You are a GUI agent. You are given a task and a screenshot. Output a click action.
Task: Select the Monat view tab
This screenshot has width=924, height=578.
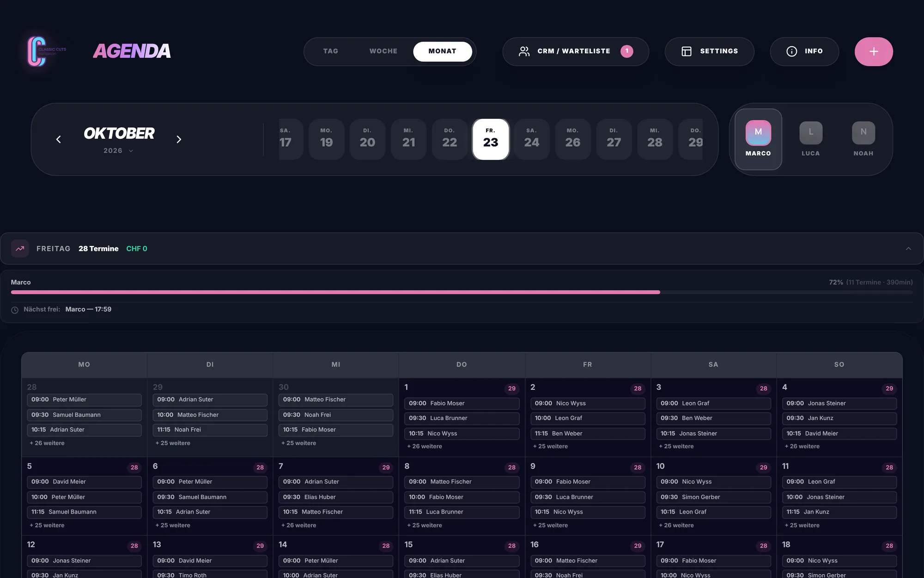click(442, 51)
